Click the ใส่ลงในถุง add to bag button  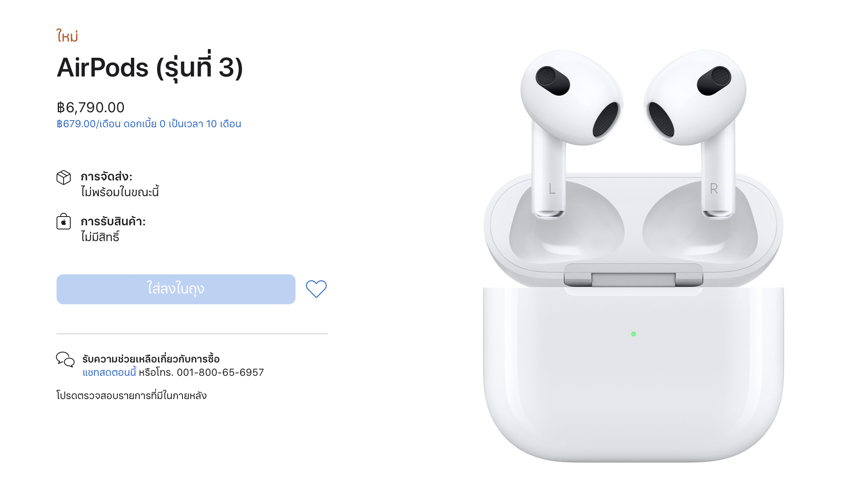[x=176, y=289]
